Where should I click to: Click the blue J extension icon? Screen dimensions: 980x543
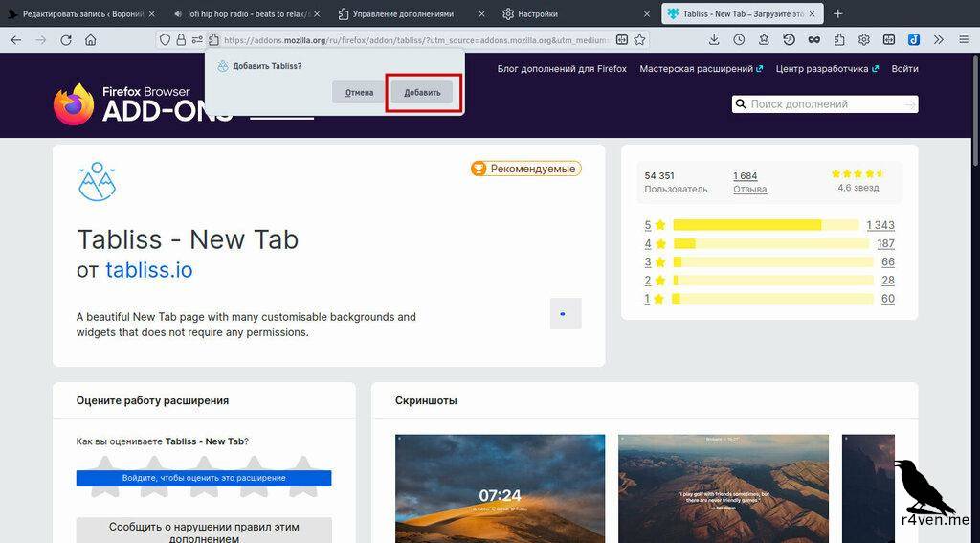tap(914, 40)
